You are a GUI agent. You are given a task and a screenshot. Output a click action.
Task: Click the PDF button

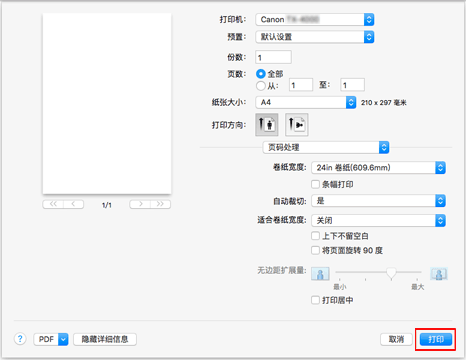[x=46, y=339]
